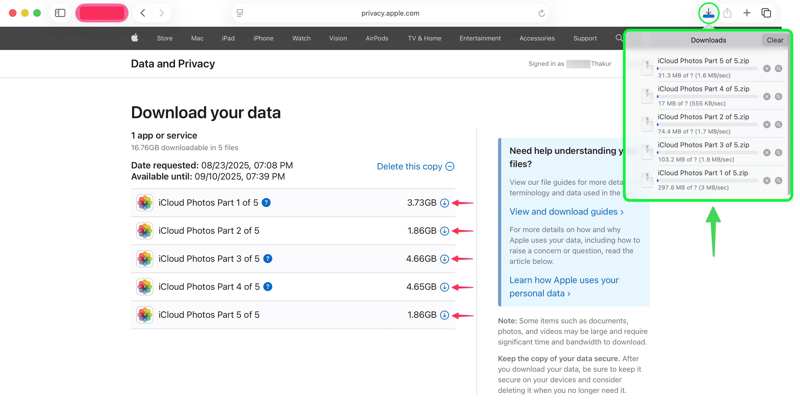Go back with the back arrow
The width and height of the screenshot is (800, 409).
(x=143, y=13)
